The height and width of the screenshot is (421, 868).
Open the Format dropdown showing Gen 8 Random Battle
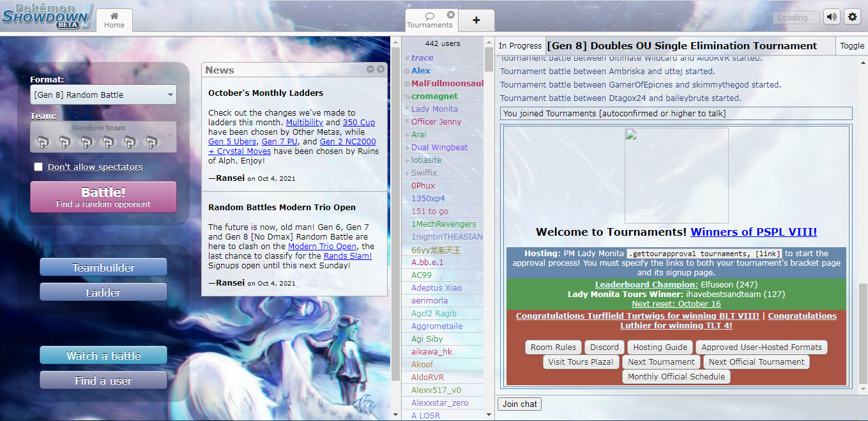pos(103,95)
